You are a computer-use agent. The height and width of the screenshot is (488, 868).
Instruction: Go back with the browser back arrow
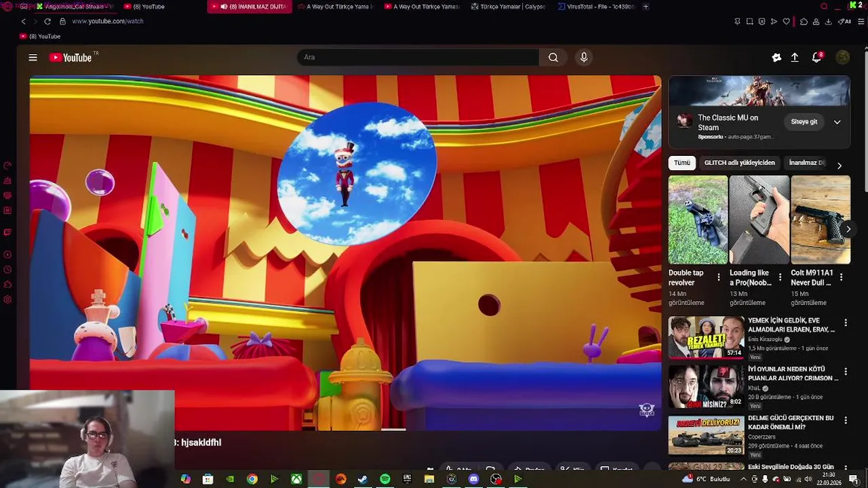[x=23, y=22]
